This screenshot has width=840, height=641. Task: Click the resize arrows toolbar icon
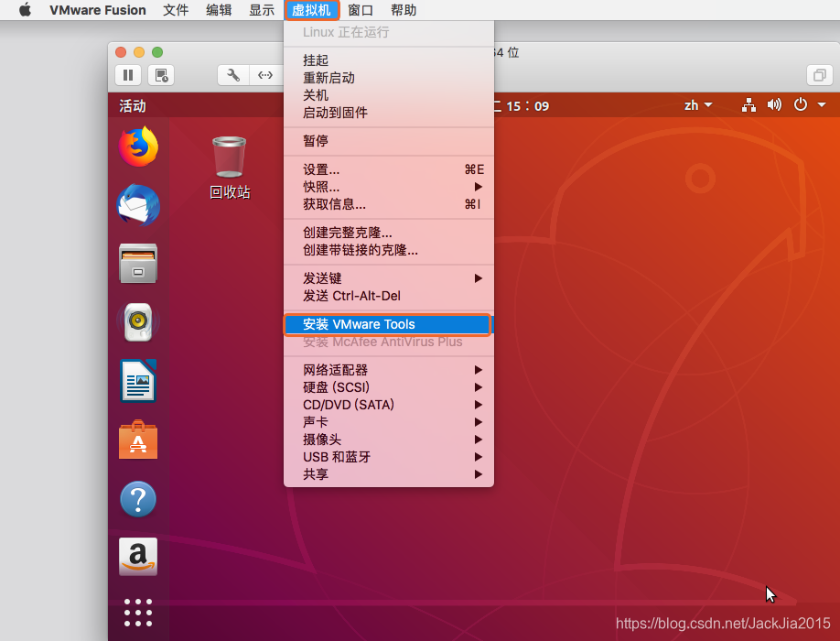pos(265,75)
